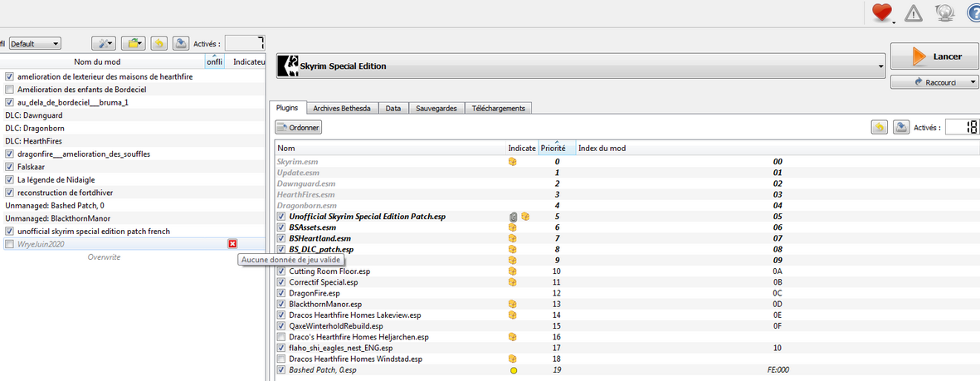Open the warning triangle notifications icon
The image size is (980, 381).
tap(914, 12)
